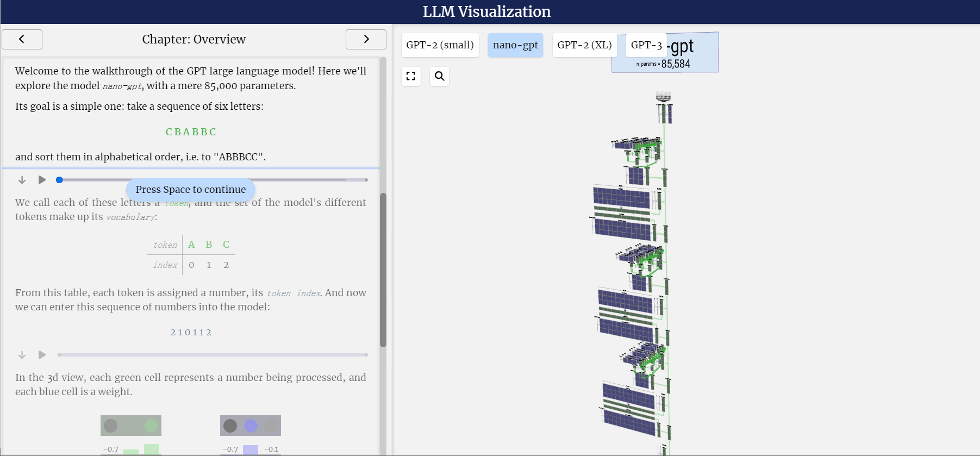The image size is (980, 456).
Task: Click the walkthrough panel vertical scrollbar
Action: click(x=383, y=270)
